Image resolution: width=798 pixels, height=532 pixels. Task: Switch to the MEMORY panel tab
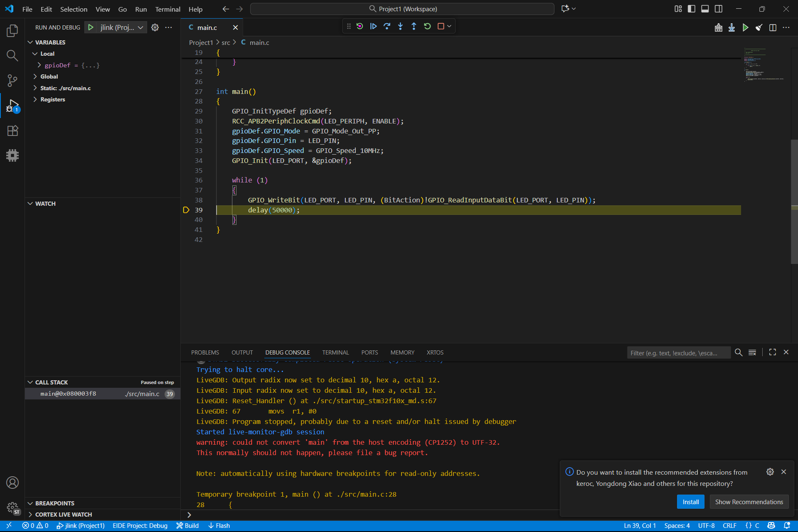(402, 352)
